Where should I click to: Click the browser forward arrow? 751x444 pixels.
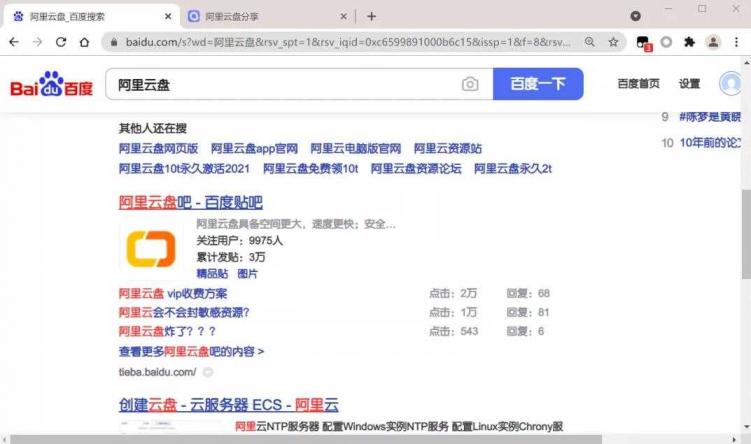click(x=37, y=42)
